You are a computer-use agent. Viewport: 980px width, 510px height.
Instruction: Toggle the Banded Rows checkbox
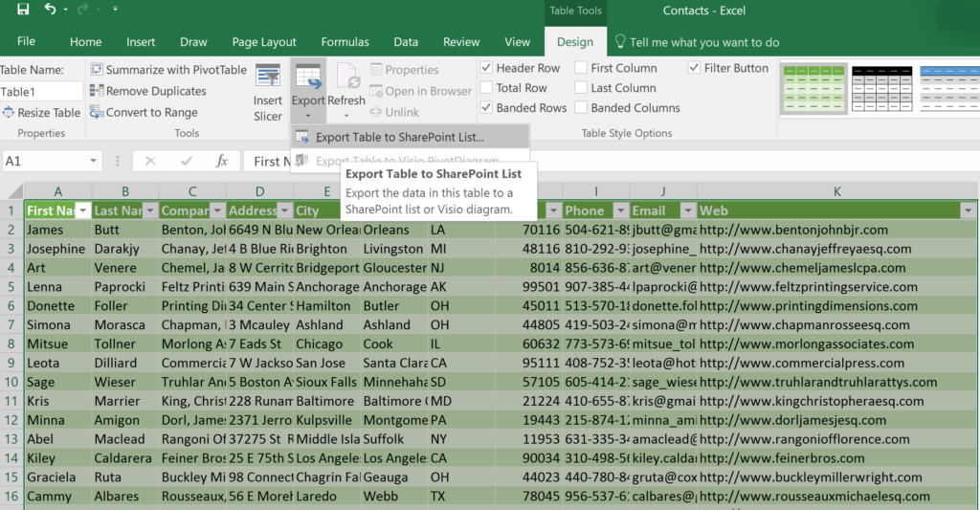pyautogui.click(x=486, y=107)
